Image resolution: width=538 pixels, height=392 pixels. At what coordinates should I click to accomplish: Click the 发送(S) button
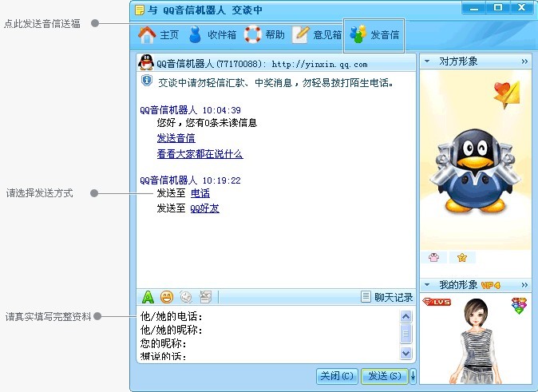pyautogui.click(x=384, y=376)
